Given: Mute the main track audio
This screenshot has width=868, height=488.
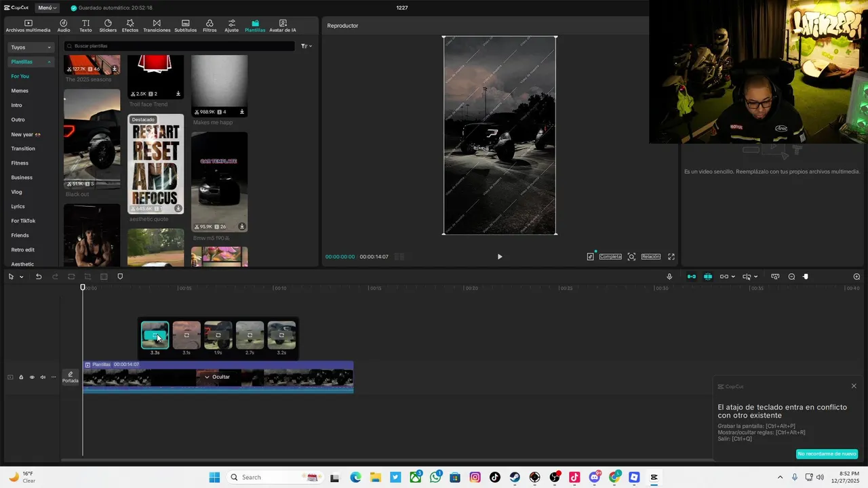Looking at the screenshot, I should tap(43, 378).
